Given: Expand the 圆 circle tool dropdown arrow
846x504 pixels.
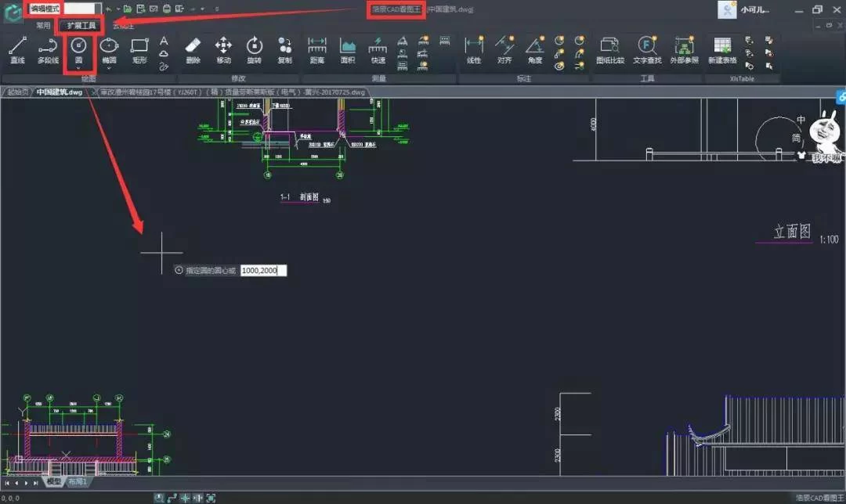Looking at the screenshot, I should pyautogui.click(x=78, y=69).
